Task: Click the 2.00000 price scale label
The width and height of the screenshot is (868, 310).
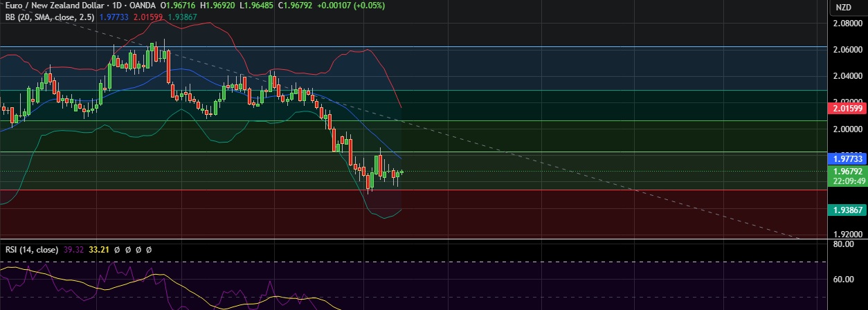Action: point(847,129)
